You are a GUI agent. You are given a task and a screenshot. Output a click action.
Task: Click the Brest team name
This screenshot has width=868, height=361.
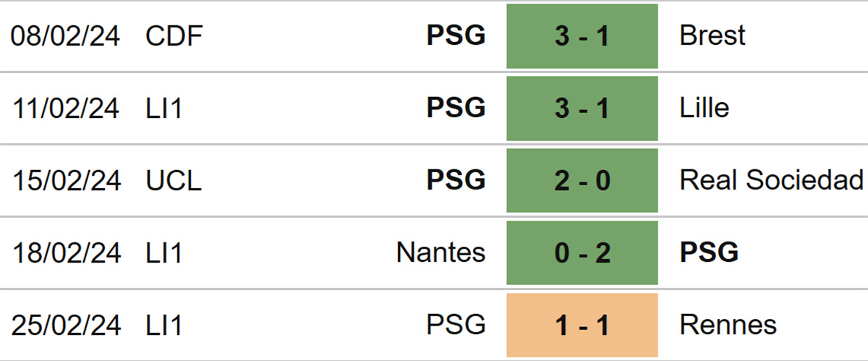tap(712, 35)
